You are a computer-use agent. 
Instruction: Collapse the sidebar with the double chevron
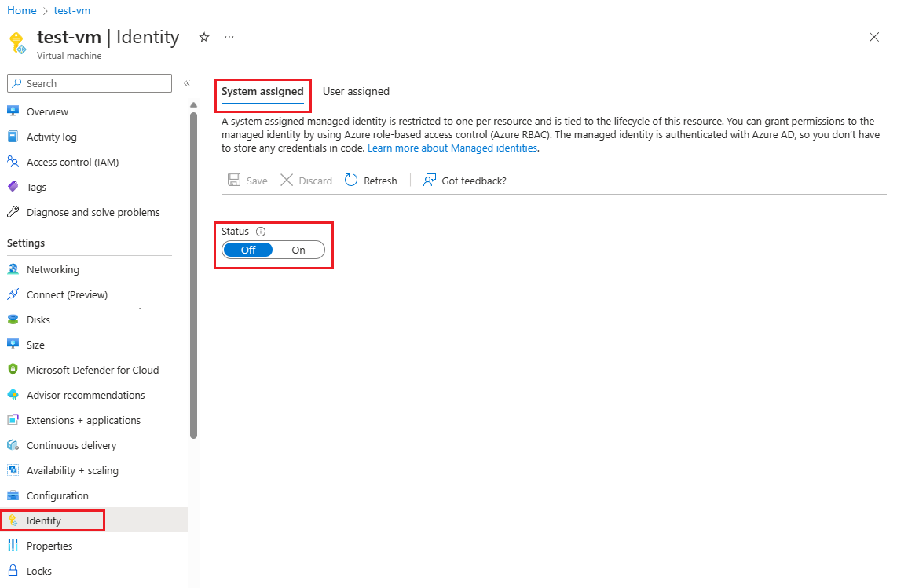(x=187, y=83)
